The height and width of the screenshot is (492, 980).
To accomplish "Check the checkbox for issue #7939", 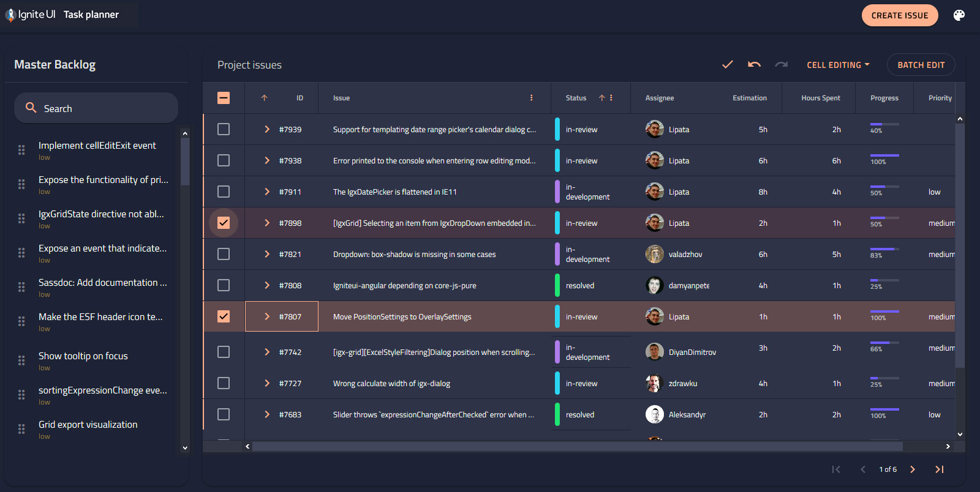I will point(224,129).
